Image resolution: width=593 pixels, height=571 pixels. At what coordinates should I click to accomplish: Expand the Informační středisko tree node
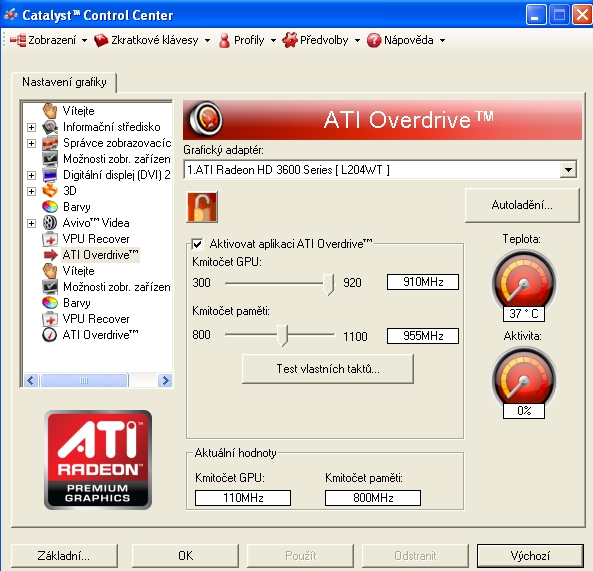coord(31,127)
